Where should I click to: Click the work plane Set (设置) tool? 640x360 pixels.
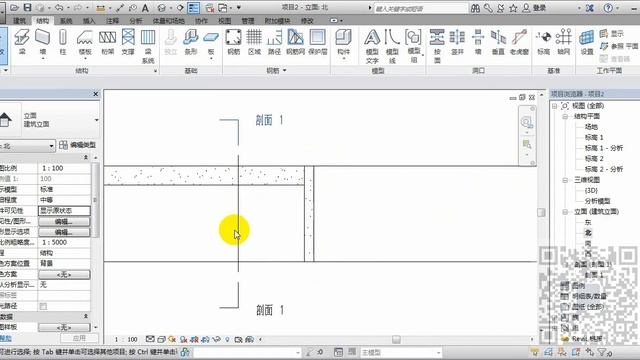[587, 42]
